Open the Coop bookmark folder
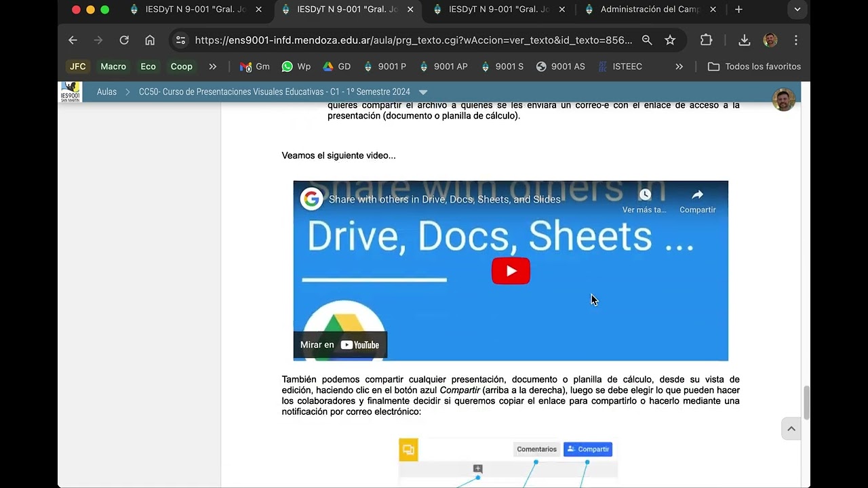The image size is (868, 488). 181,66
